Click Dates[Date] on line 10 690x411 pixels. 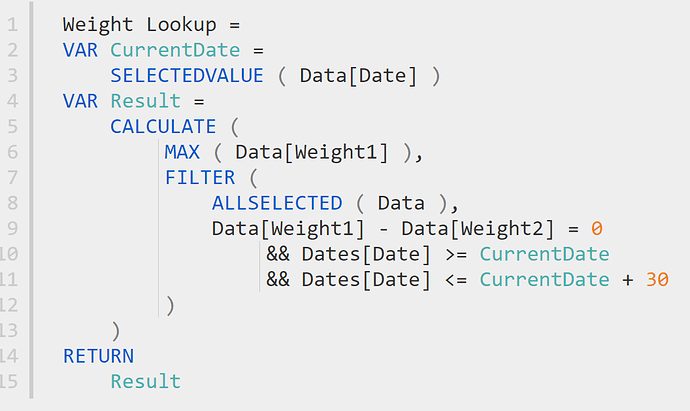pyautogui.click(x=366, y=255)
